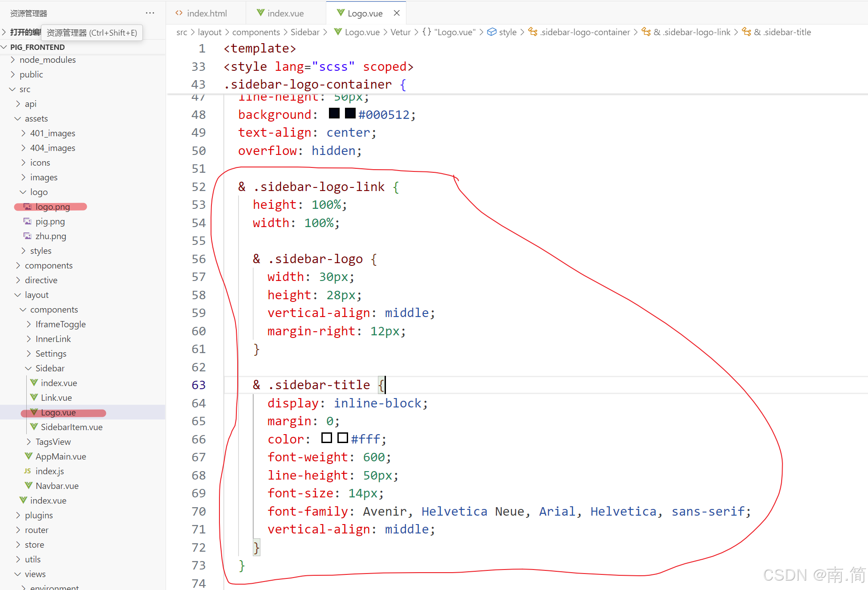Screen dimensions: 868x590
Task: Open logo.png in the file tree
Action: (53, 207)
